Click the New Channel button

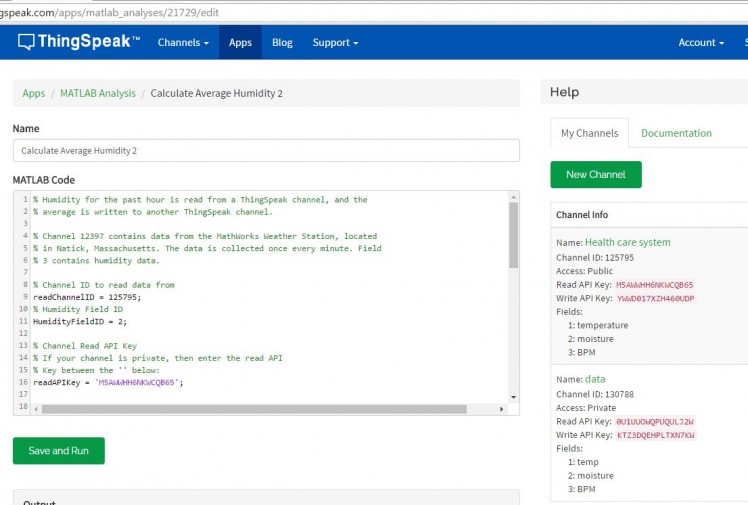pyautogui.click(x=595, y=174)
